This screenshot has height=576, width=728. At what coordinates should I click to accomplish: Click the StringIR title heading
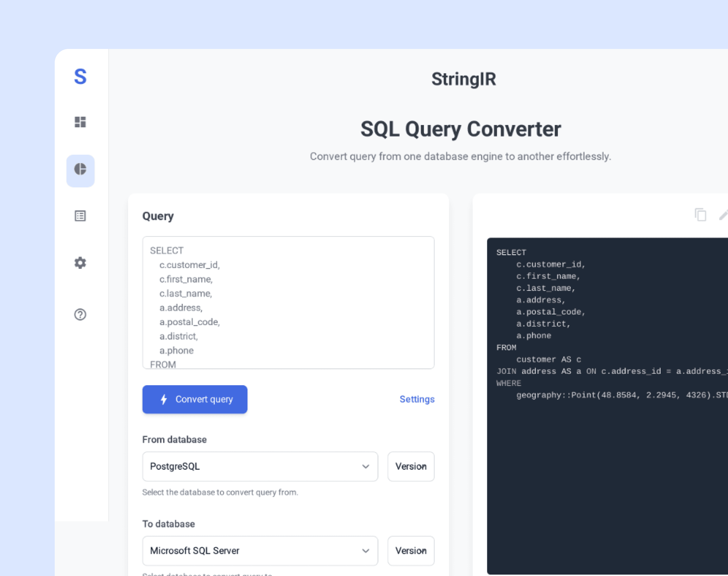(464, 79)
